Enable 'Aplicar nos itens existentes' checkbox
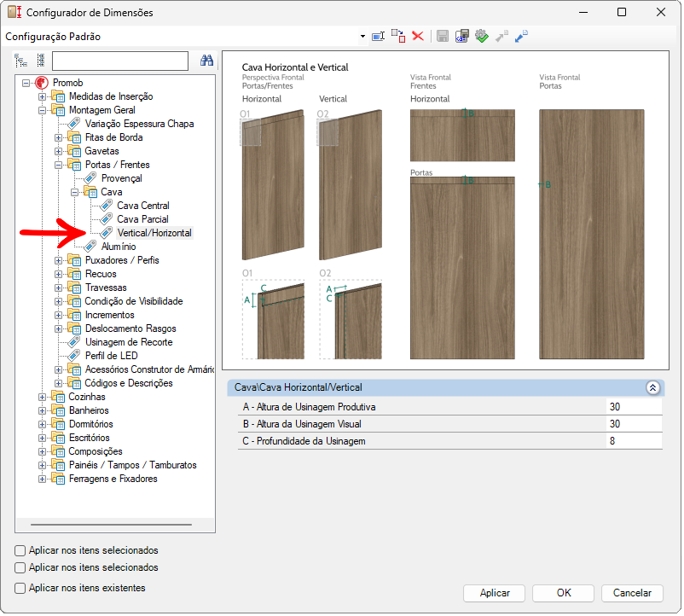The image size is (684, 616). pyautogui.click(x=20, y=589)
